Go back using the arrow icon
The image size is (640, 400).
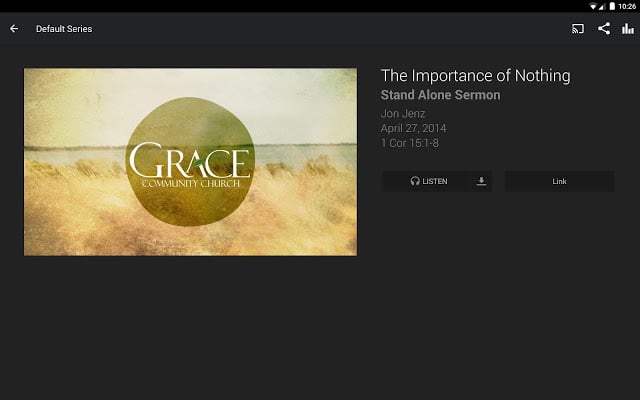coord(14,29)
